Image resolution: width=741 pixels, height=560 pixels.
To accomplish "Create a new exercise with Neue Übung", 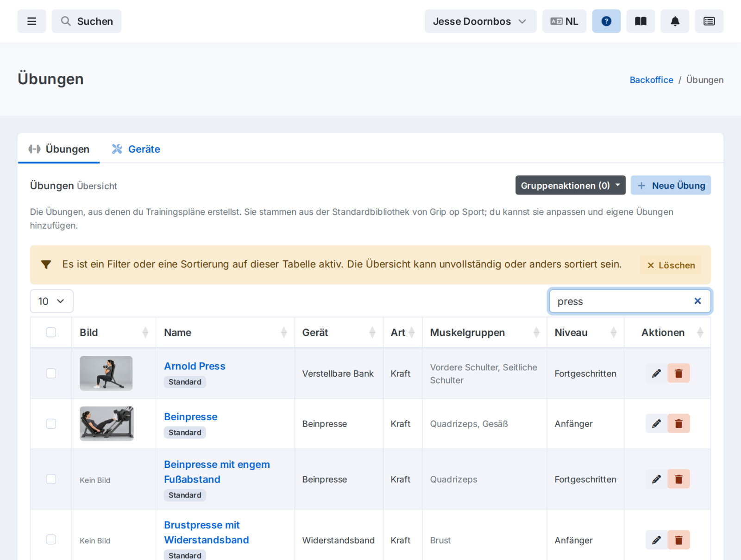I will click(x=671, y=185).
